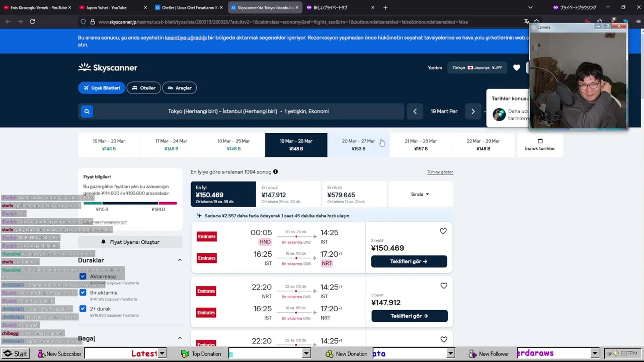Screen dimensions: 644x362
Task: Reload the page in browser
Action: [x=32, y=22]
